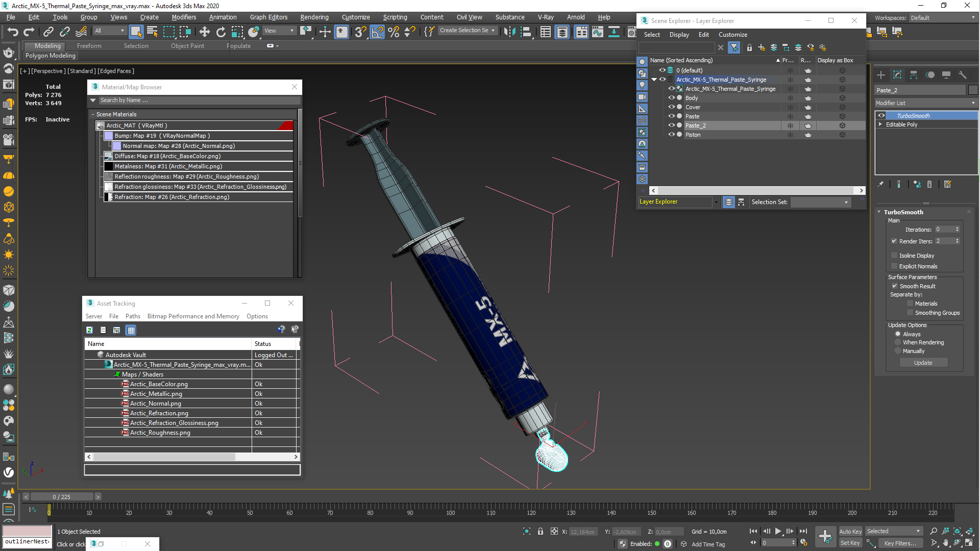Open Customize menu in Scene Explorer
The height and width of the screenshot is (551, 980).
click(x=733, y=35)
